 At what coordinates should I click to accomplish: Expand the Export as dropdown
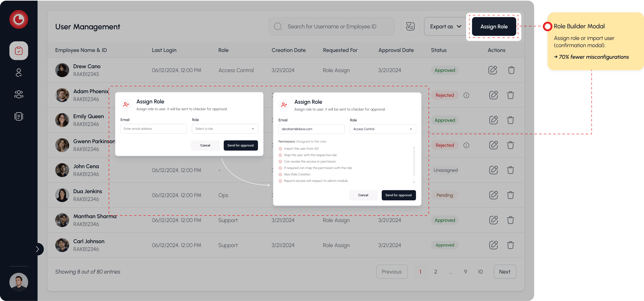445,27
